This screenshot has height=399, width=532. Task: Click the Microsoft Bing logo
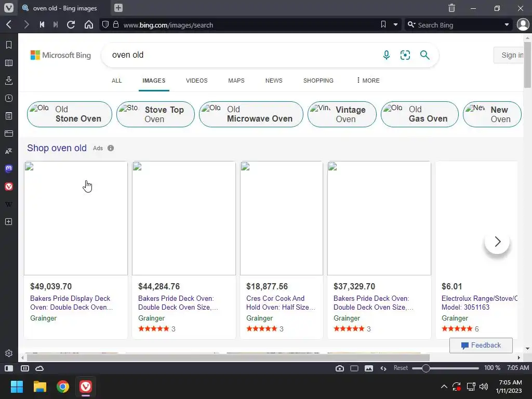[x=61, y=55]
